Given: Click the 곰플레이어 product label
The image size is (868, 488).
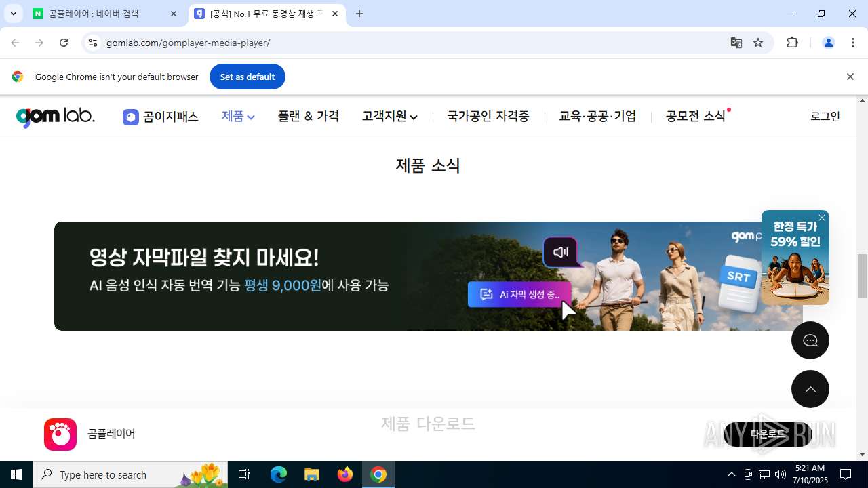Looking at the screenshot, I should [x=111, y=434].
